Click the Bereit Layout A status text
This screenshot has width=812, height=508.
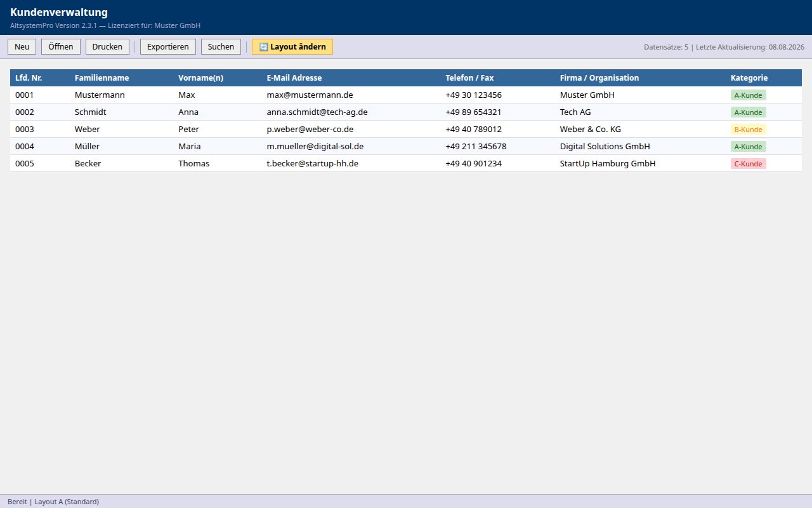53,502
